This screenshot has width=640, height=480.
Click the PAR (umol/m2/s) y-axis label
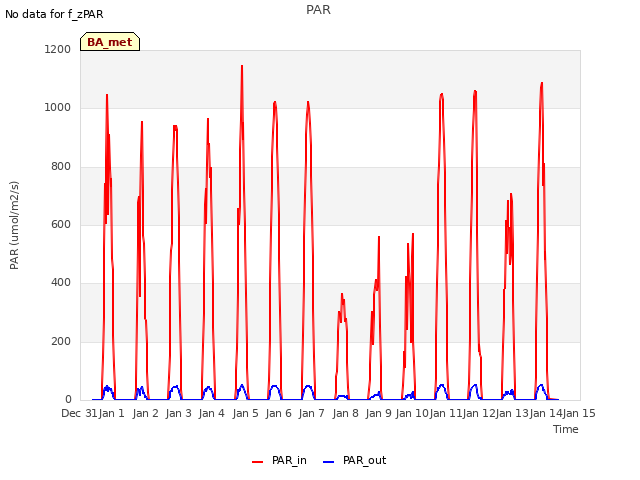(14, 225)
